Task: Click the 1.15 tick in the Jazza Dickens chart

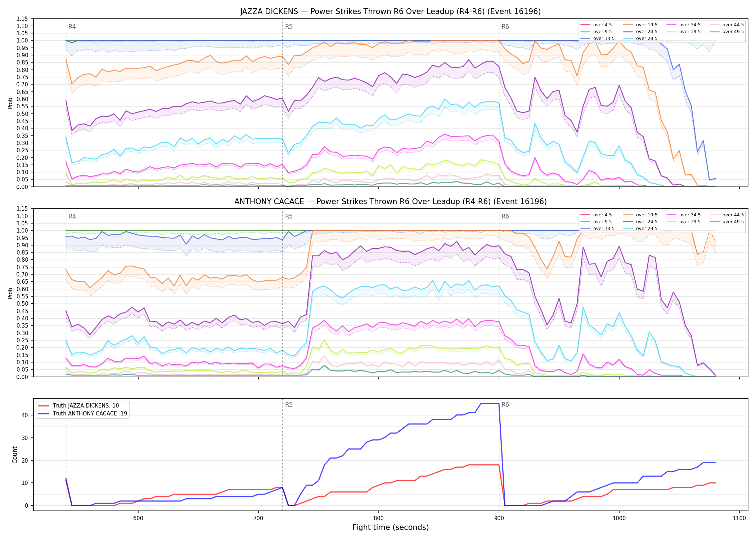Action: point(22,19)
